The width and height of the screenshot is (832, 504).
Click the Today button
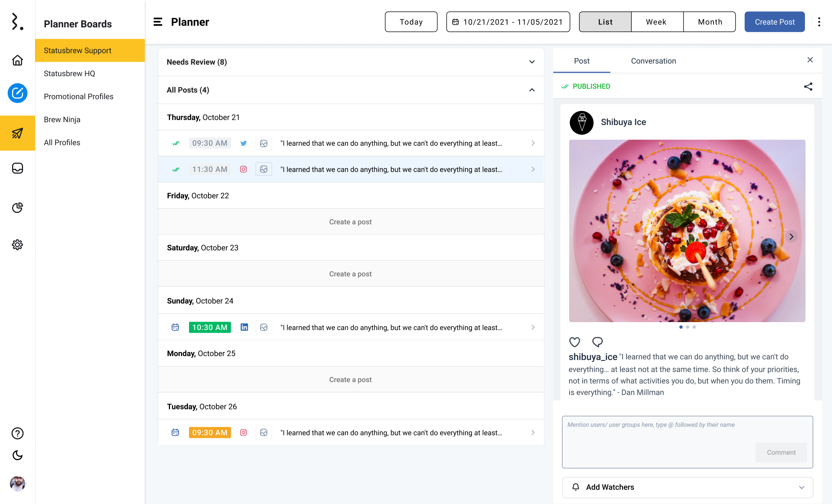(411, 22)
